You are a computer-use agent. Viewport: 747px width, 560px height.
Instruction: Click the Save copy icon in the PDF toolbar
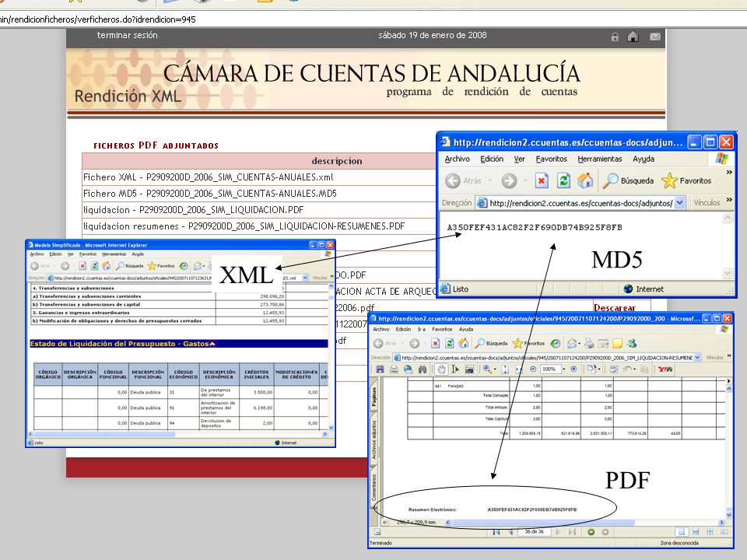[380, 369]
